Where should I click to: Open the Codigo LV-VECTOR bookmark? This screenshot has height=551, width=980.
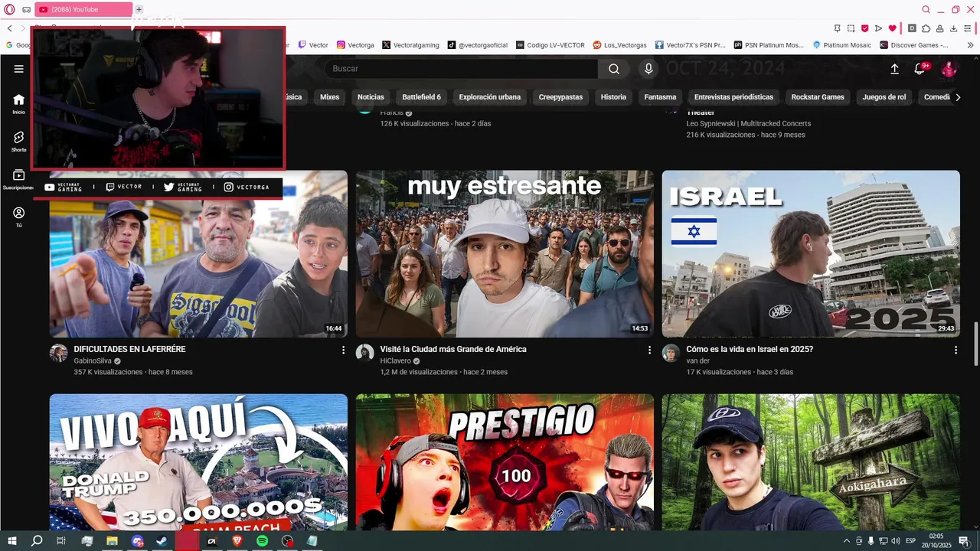pos(550,45)
